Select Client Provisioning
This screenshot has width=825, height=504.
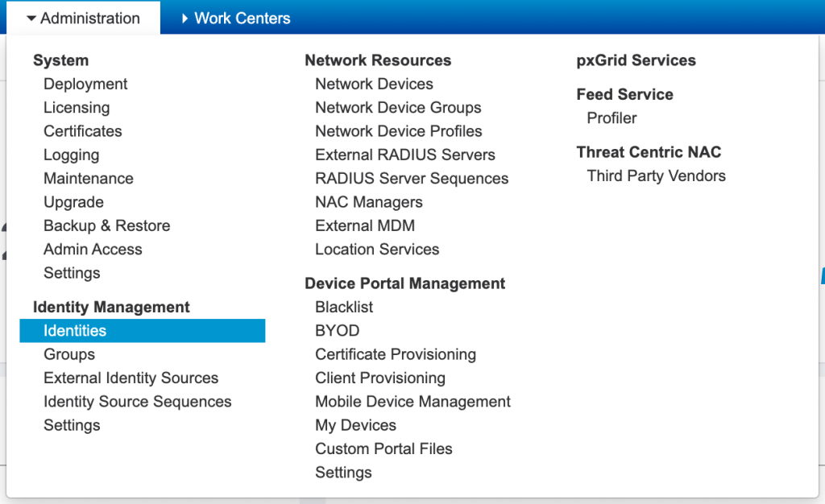pos(380,378)
